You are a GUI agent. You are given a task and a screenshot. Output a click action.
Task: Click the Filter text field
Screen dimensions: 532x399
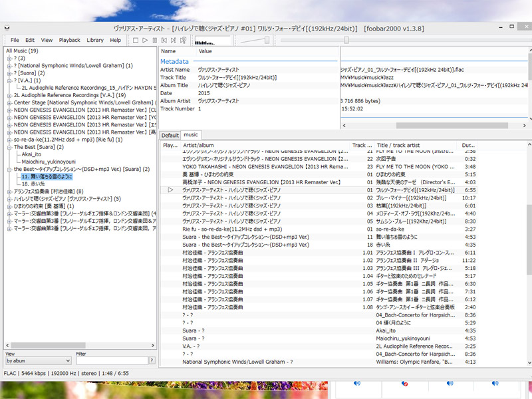point(110,360)
